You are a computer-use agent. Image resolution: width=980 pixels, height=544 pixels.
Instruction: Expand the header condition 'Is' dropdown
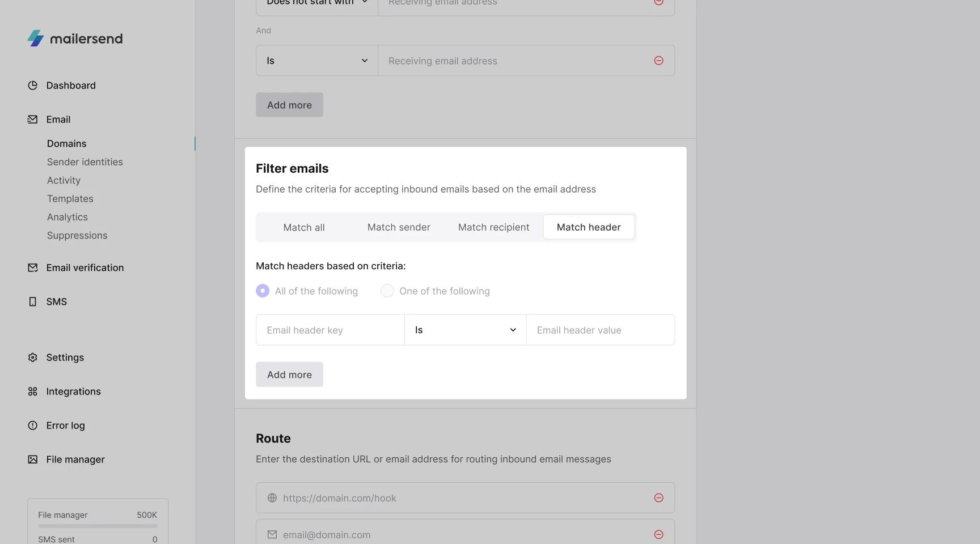465,330
